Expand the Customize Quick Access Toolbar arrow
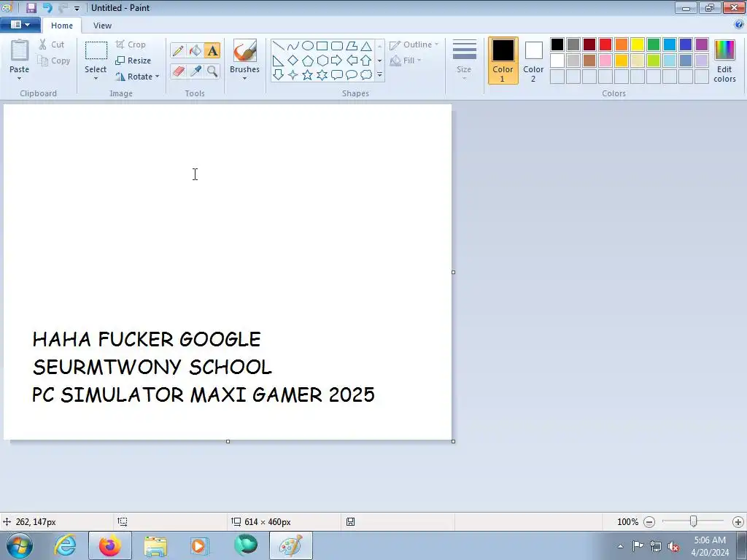The width and height of the screenshot is (747, 560). tap(77, 8)
